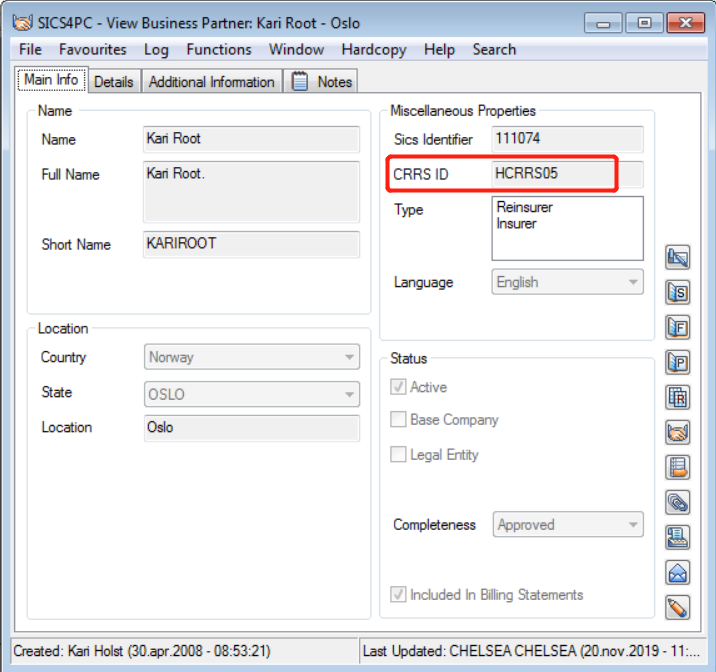The height and width of the screenshot is (672, 716).
Task: Toggle the Base Company checkbox
Action: click(x=399, y=420)
